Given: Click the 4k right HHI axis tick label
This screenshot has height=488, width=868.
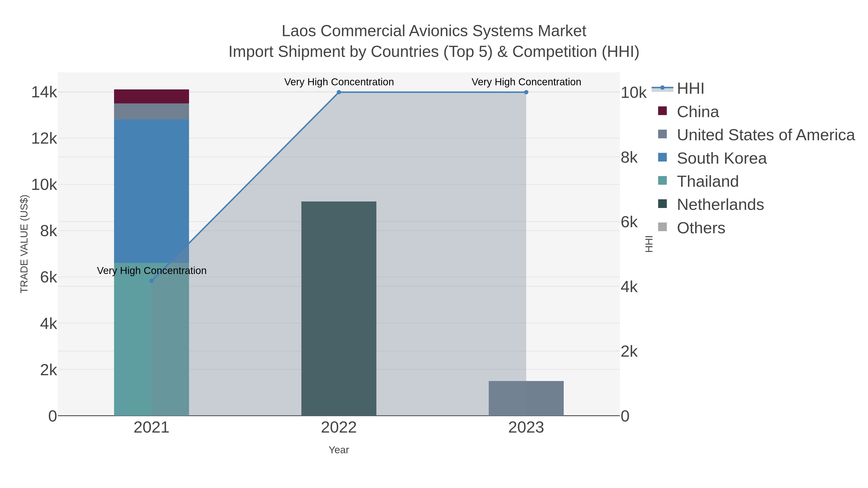Looking at the screenshot, I should click(x=629, y=287).
